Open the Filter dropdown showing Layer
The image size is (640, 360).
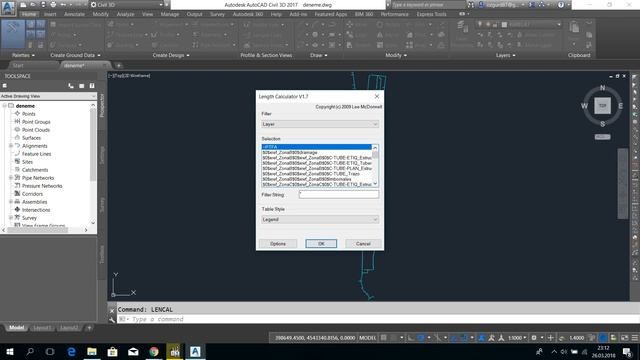click(x=320, y=124)
